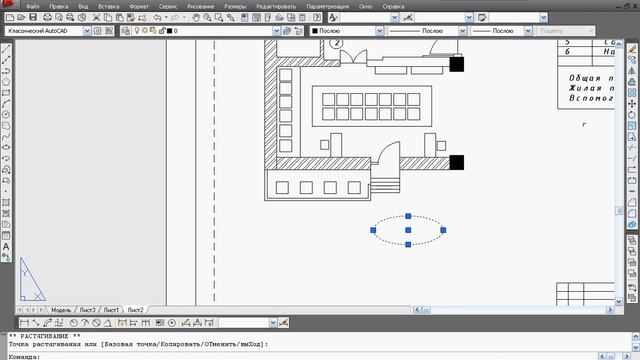Switch to the Лист1 layout tab

pyautogui.click(x=111, y=310)
